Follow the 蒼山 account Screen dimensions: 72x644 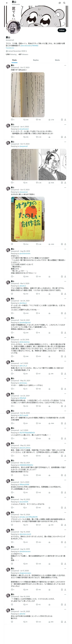[x=62, y=30]
